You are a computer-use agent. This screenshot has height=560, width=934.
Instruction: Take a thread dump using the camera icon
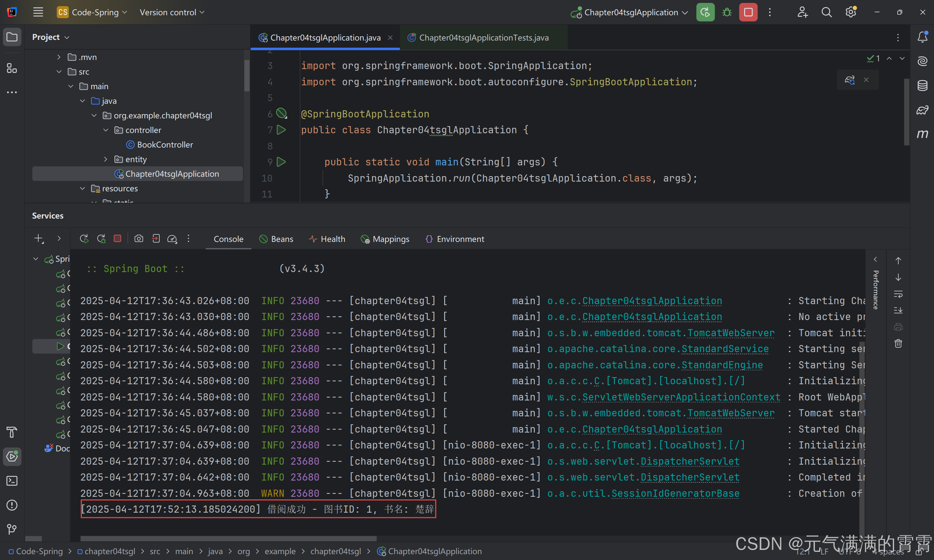(x=139, y=238)
